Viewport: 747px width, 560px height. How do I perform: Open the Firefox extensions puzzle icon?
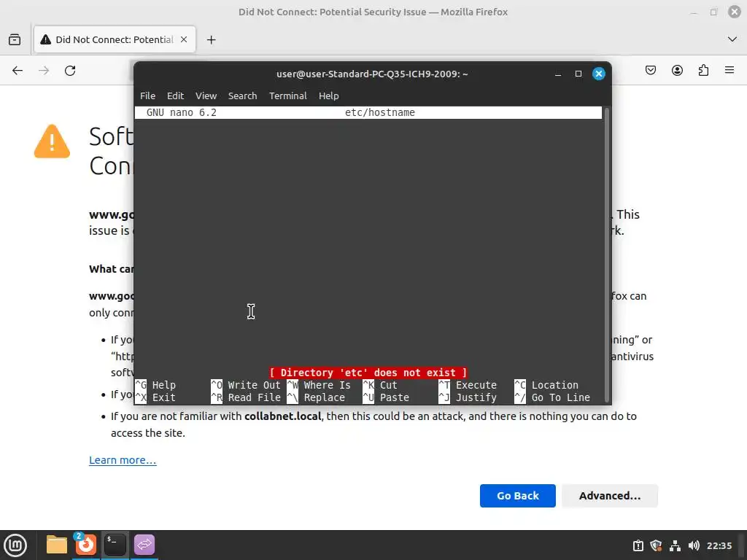coord(703,71)
